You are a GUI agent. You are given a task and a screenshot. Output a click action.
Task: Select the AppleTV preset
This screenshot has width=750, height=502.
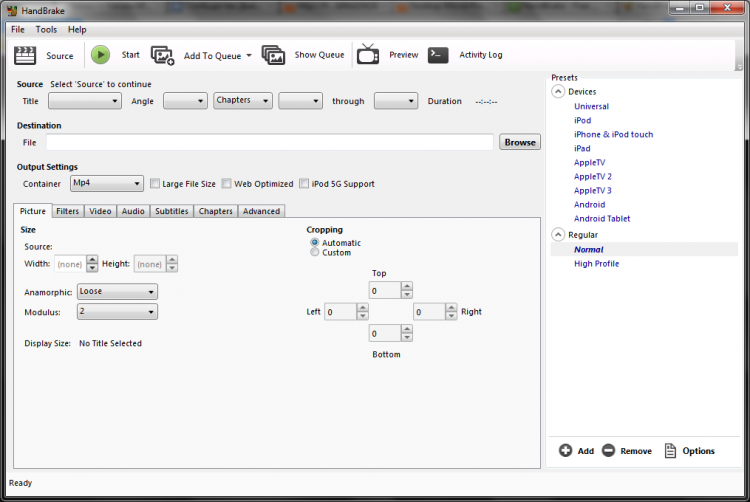(x=589, y=162)
